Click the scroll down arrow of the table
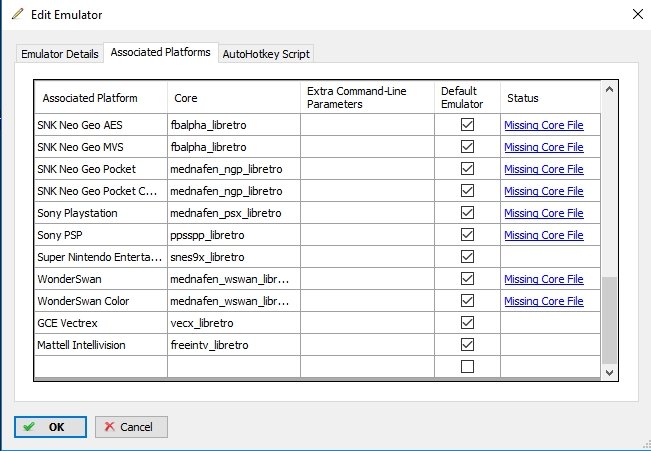The width and height of the screenshot is (651, 451). pos(609,373)
